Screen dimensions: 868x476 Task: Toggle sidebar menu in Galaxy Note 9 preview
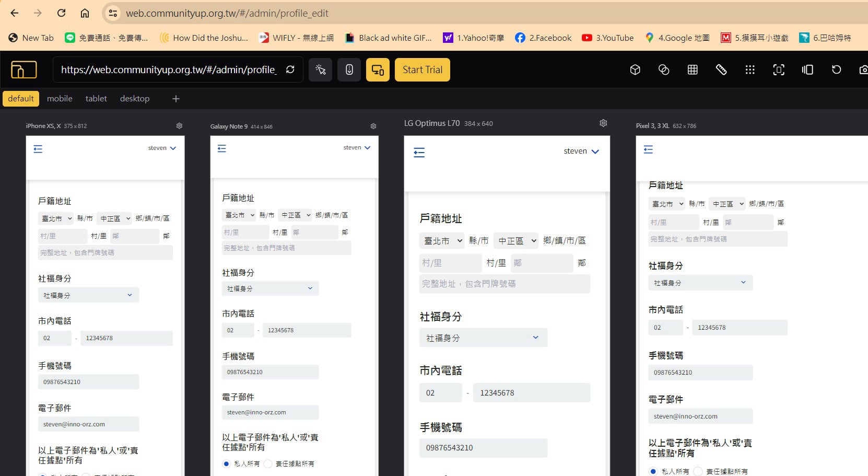pos(222,149)
